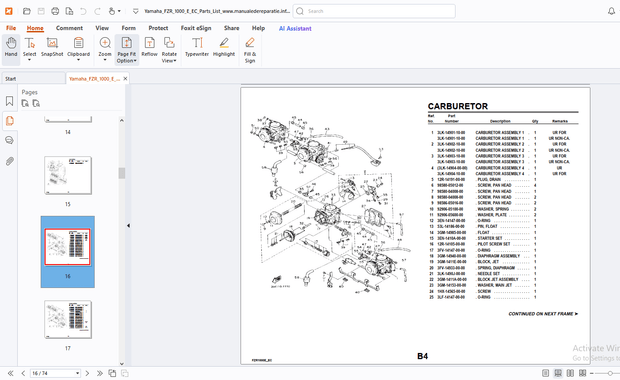620x380 pixels.
Task: Open the Protect tab
Action: tap(158, 28)
